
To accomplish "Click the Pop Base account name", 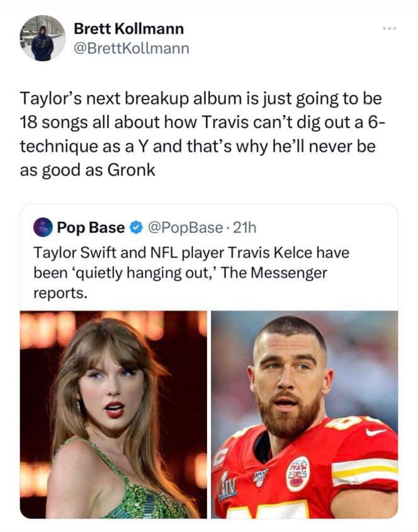I will point(91,227).
